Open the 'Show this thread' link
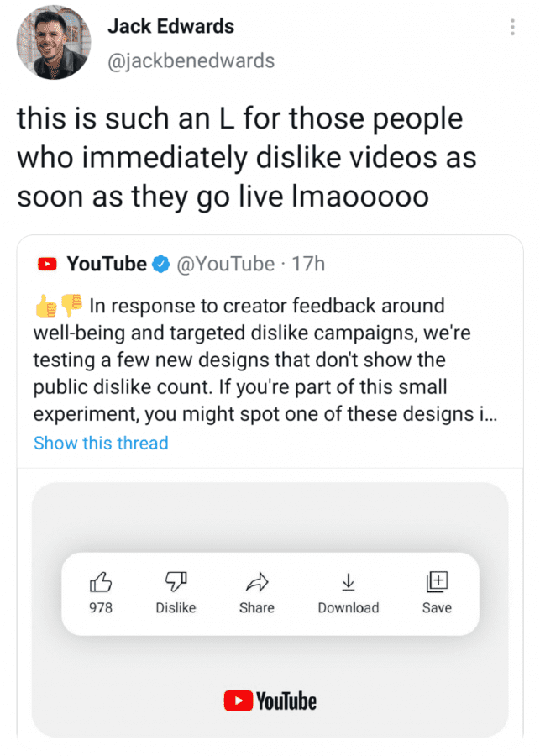The width and height of the screenshot is (540, 756). click(x=101, y=443)
